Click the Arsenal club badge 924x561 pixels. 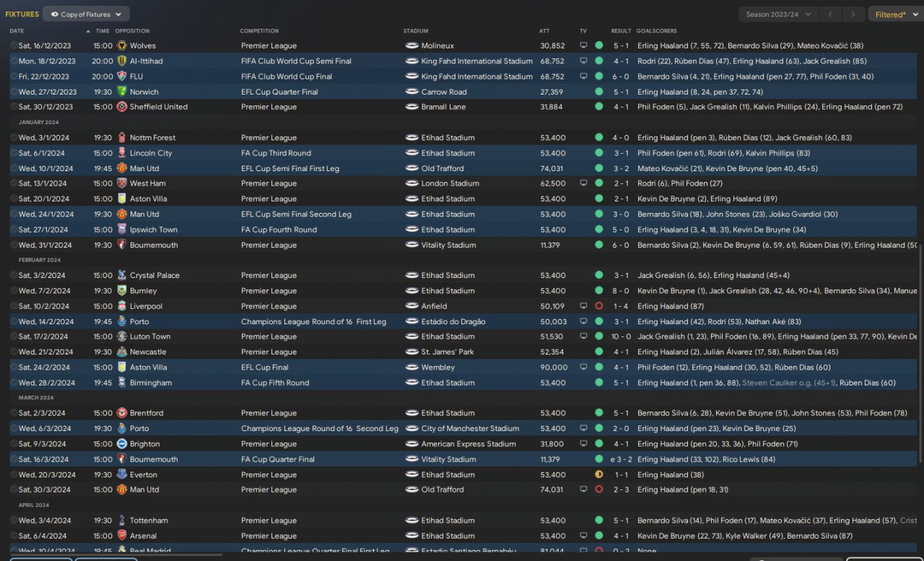click(122, 536)
